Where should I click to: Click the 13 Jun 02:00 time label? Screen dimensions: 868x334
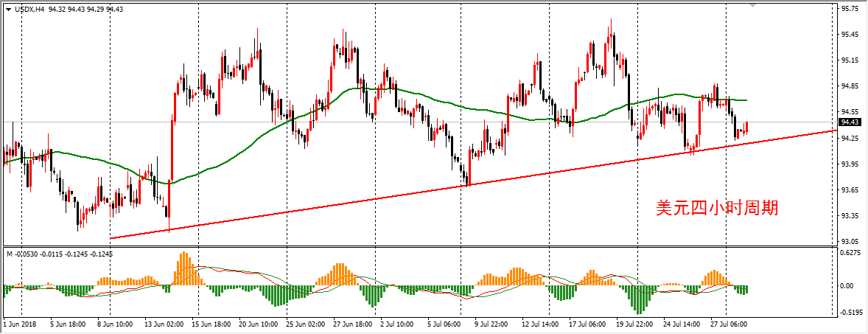[x=164, y=324]
